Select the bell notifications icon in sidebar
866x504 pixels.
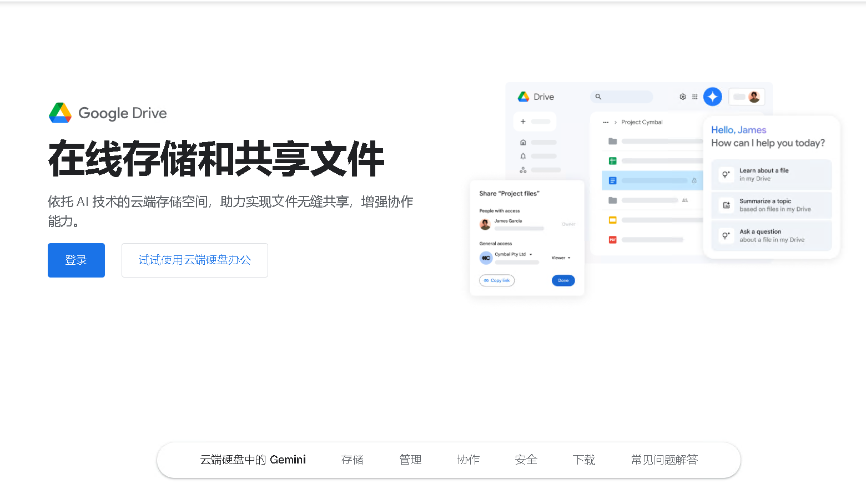click(x=523, y=156)
